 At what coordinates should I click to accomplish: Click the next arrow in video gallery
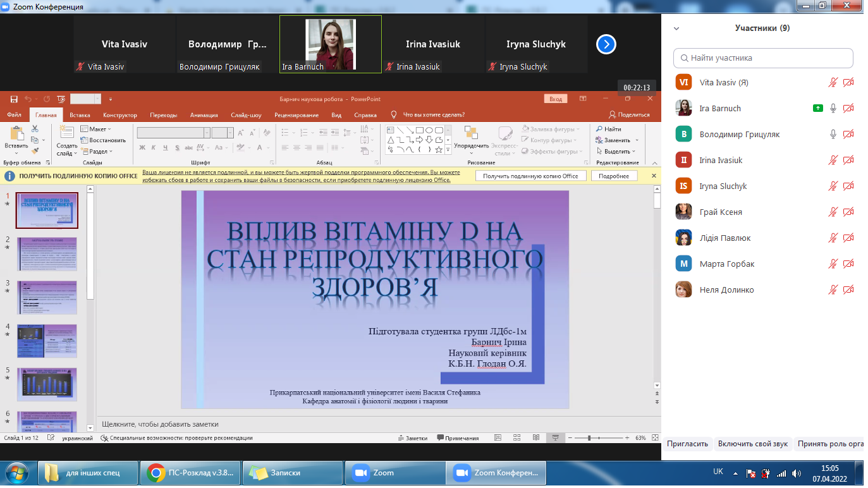pyautogui.click(x=606, y=44)
